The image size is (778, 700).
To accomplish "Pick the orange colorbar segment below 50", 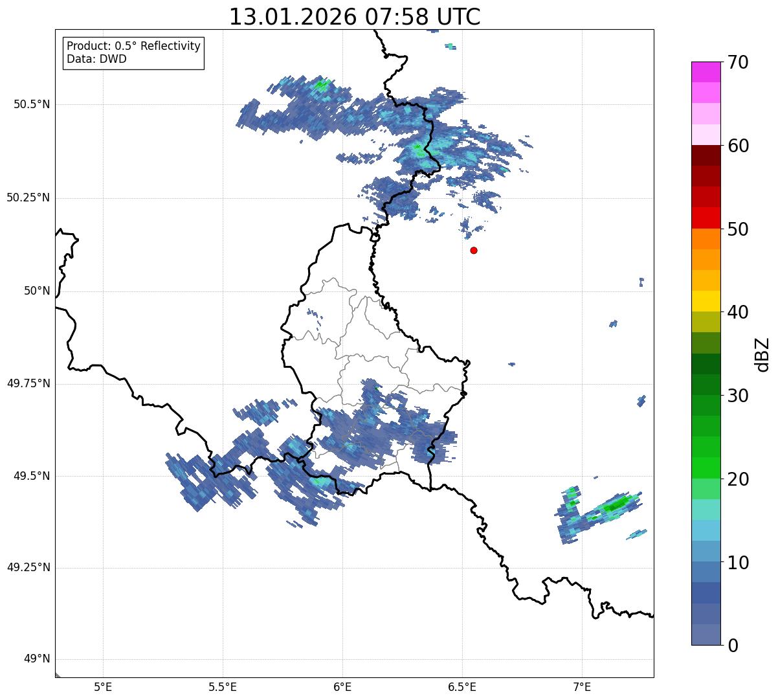I will pyautogui.click(x=706, y=239).
